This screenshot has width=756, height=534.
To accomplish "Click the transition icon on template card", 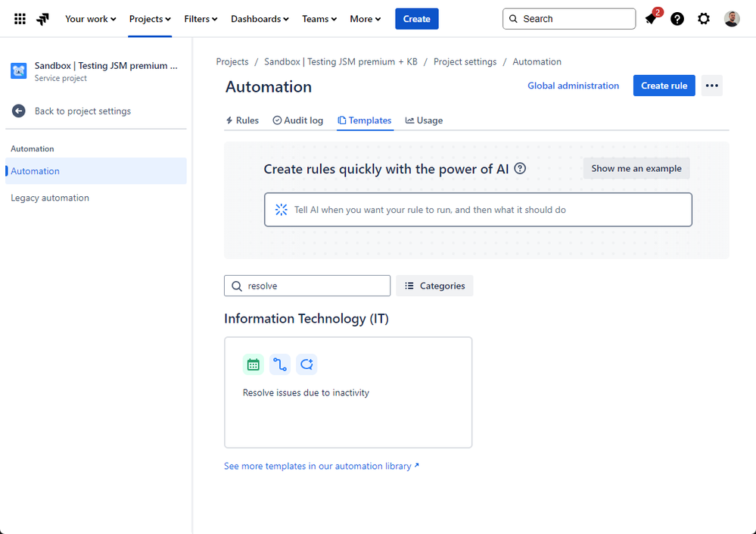I will [x=306, y=364].
